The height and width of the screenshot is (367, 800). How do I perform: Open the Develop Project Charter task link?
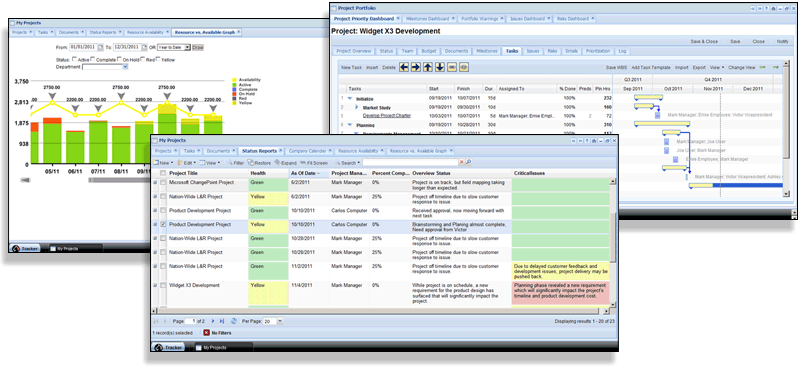pos(386,116)
